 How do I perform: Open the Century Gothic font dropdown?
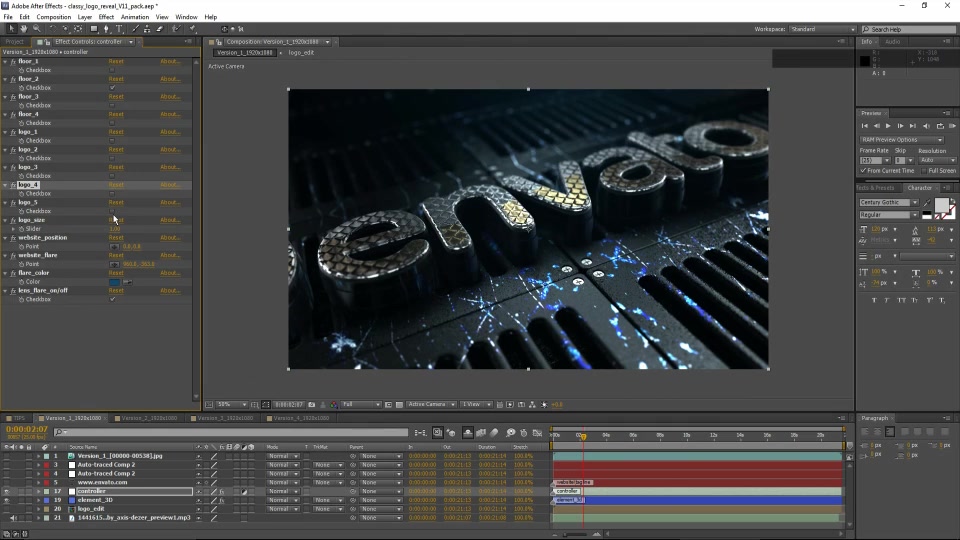click(888, 203)
